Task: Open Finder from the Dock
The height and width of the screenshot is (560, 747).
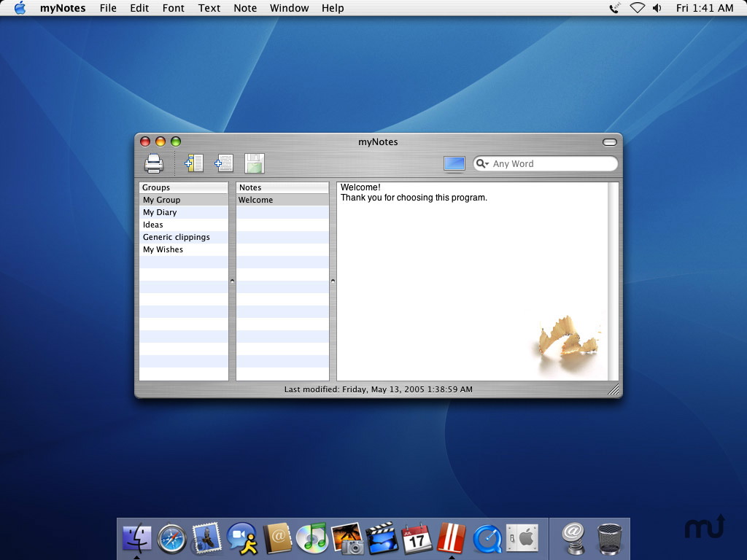Action: click(x=136, y=539)
